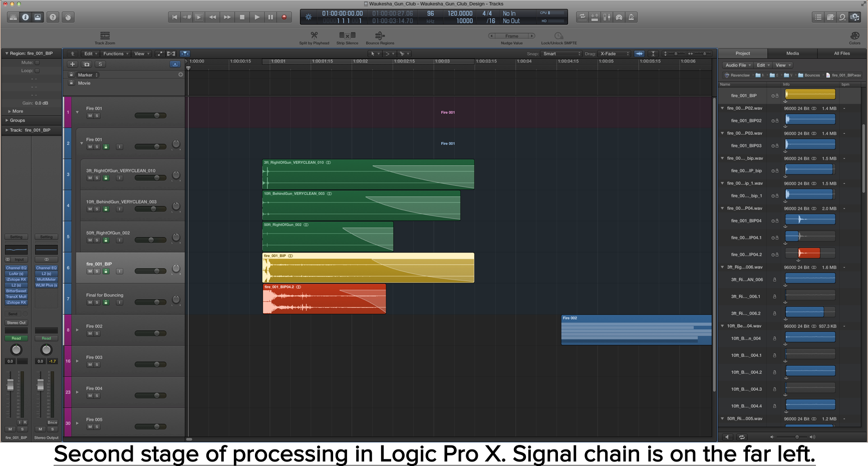The height and width of the screenshot is (466, 868).
Task: Toggle freeze on 3ft_RightOfGun_VERYCLEAN_010 track
Action: [x=106, y=178]
